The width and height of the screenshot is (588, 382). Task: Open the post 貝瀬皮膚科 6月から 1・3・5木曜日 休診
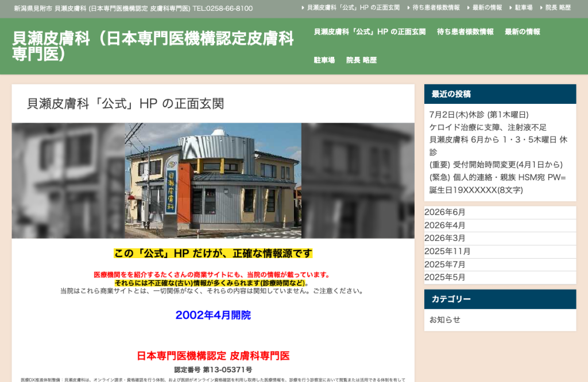(x=498, y=146)
